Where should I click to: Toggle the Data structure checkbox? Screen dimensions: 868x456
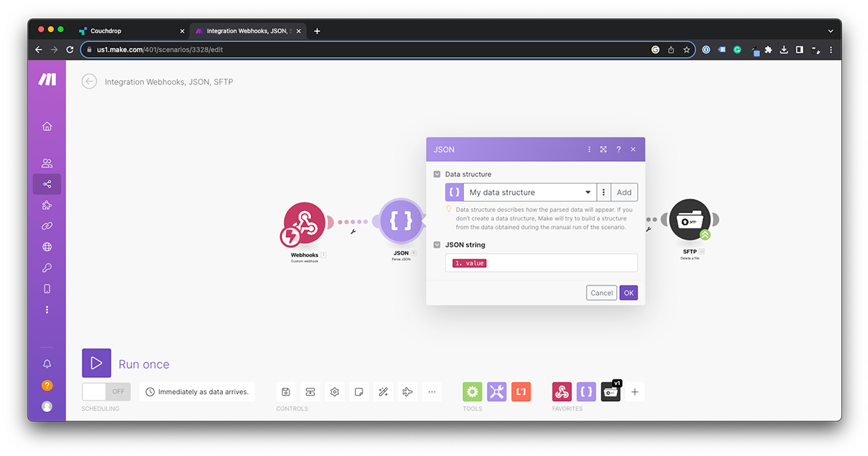(x=437, y=174)
